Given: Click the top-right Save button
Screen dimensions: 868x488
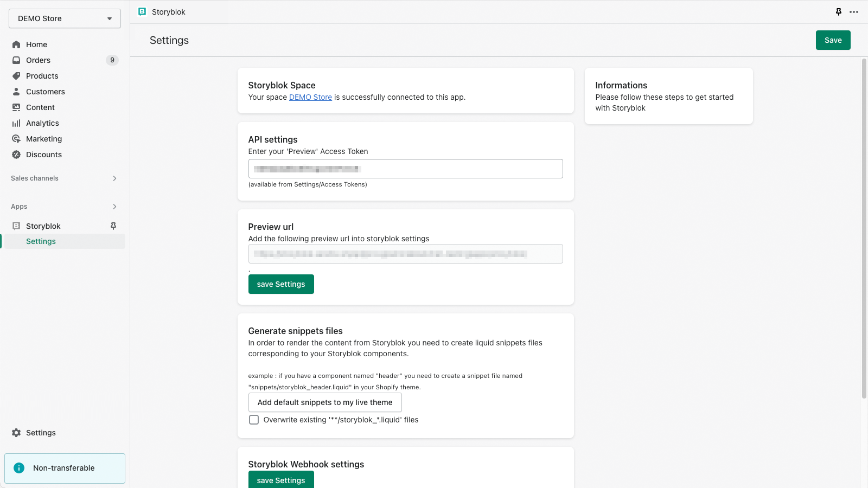Looking at the screenshot, I should (833, 40).
